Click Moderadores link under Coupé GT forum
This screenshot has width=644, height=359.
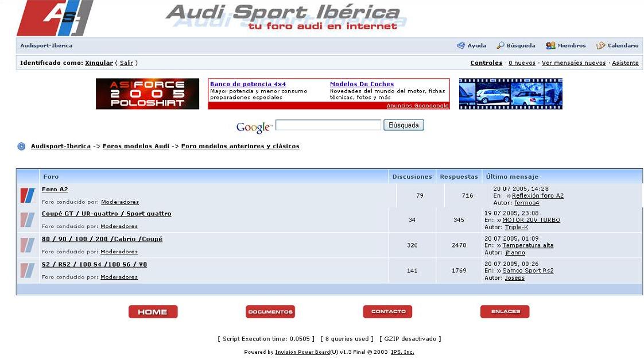(119, 226)
